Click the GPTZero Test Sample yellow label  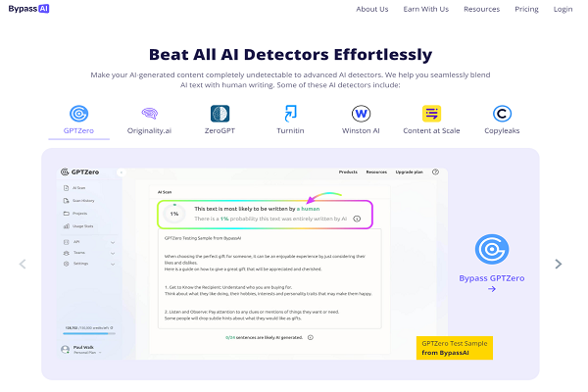click(455, 348)
